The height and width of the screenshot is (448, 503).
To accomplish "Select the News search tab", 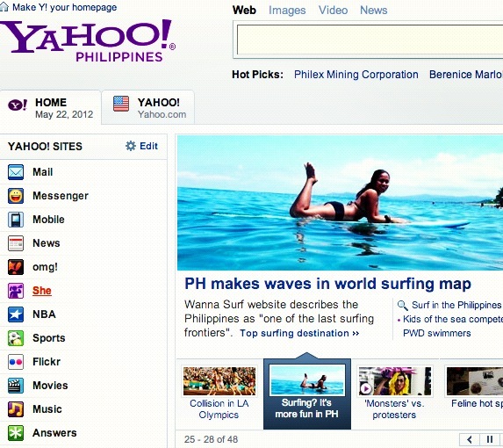I will pyautogui.click(x=374, y=11).
